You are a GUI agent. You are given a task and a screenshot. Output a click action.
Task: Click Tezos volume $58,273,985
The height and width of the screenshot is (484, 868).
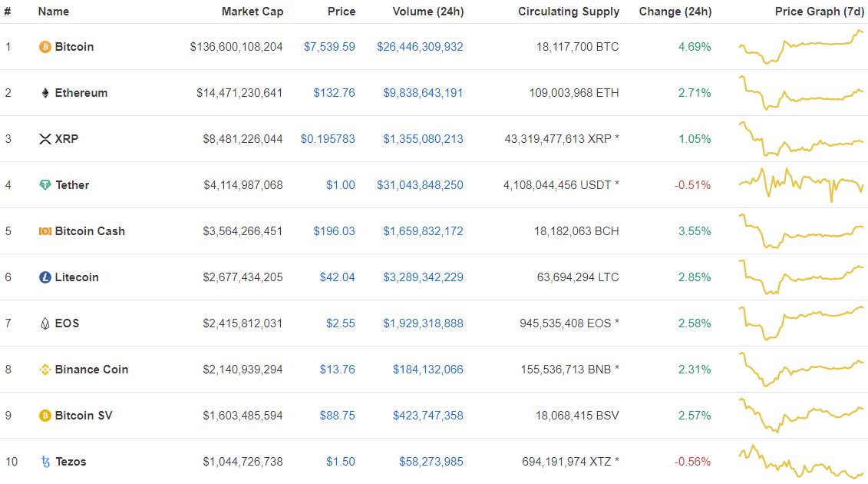[x=431, y=461]
